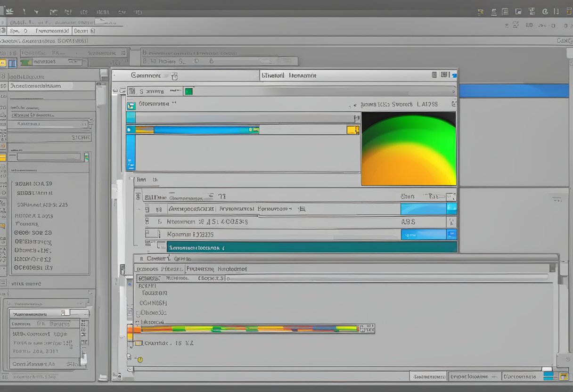Click the highlighted teal row at the list bottom
The image size is (573, 392).
point(311,247)
